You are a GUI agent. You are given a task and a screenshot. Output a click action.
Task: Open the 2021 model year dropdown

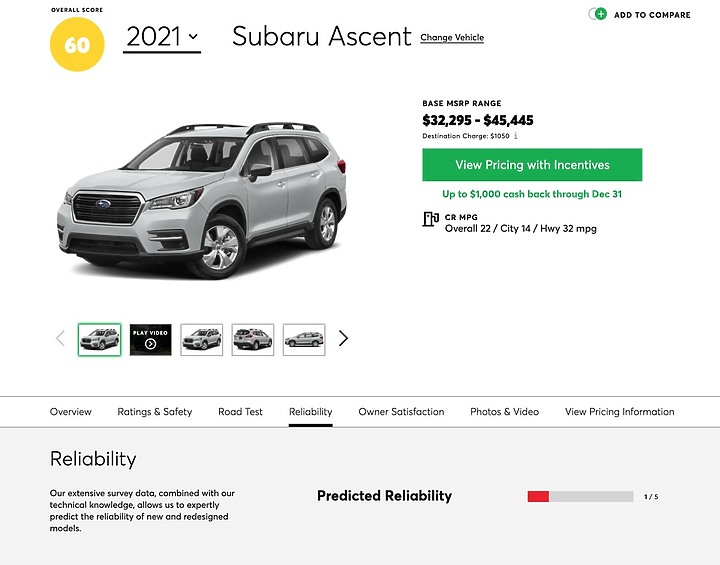(162, 37)
